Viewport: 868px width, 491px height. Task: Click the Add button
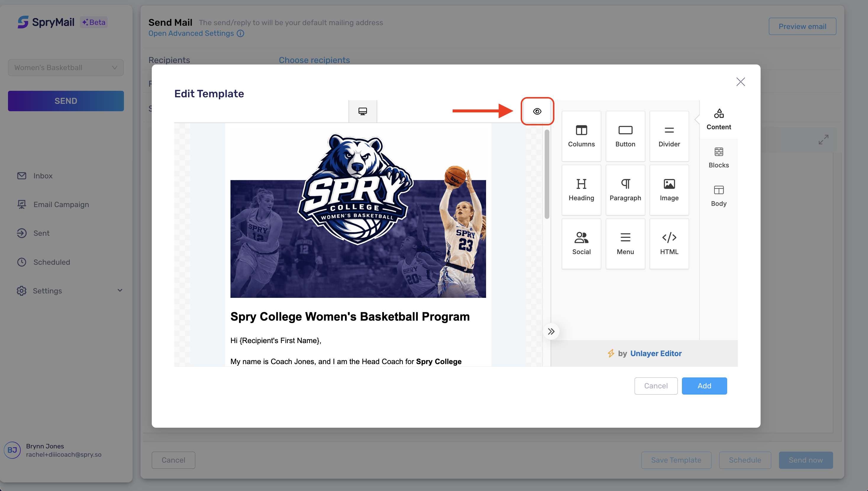[704, 385]
